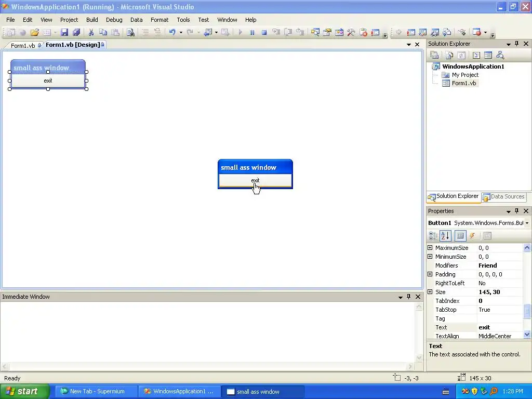Click the TabStop property value "True"

point(499,310)
